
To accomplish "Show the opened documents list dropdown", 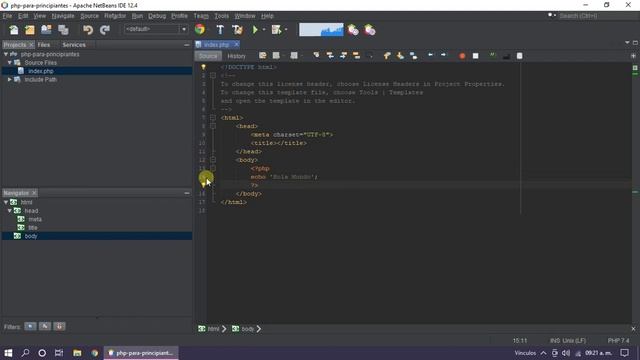I will pos(627,42).
